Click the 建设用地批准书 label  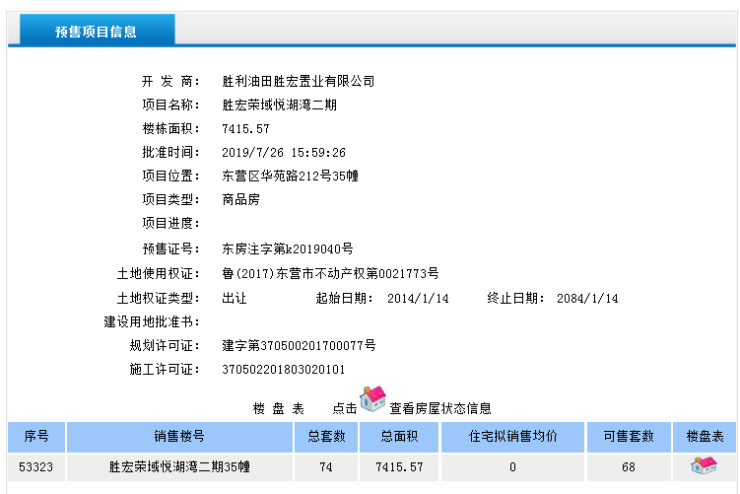coord(152,322)
